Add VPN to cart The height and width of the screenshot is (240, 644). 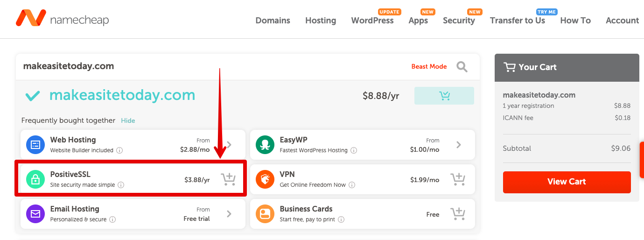tap(458, 179)
